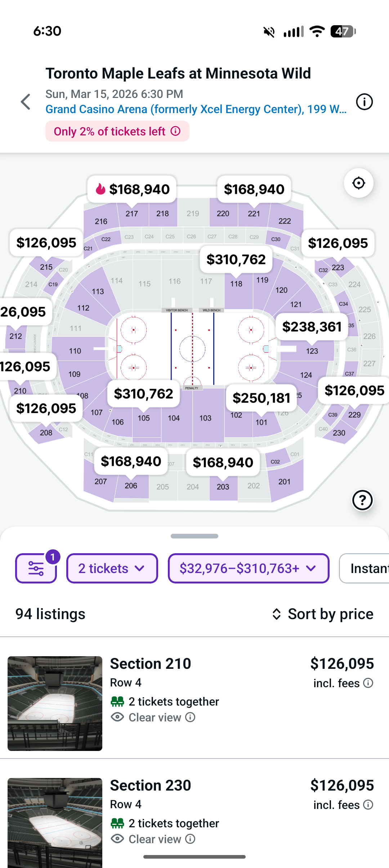Expand the 2 tickets dropdown
This screenshot has height=868, width=389.
(112, 568)
